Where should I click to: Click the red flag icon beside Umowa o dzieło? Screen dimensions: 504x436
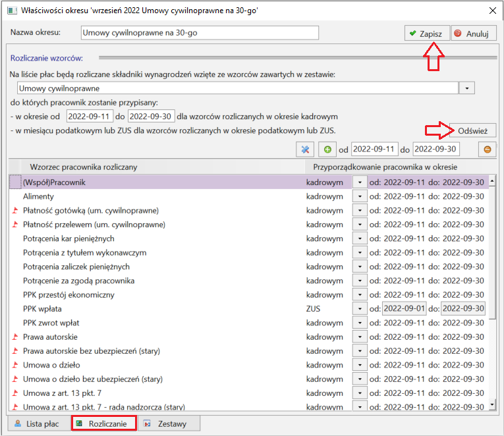(x=15, y=365)
